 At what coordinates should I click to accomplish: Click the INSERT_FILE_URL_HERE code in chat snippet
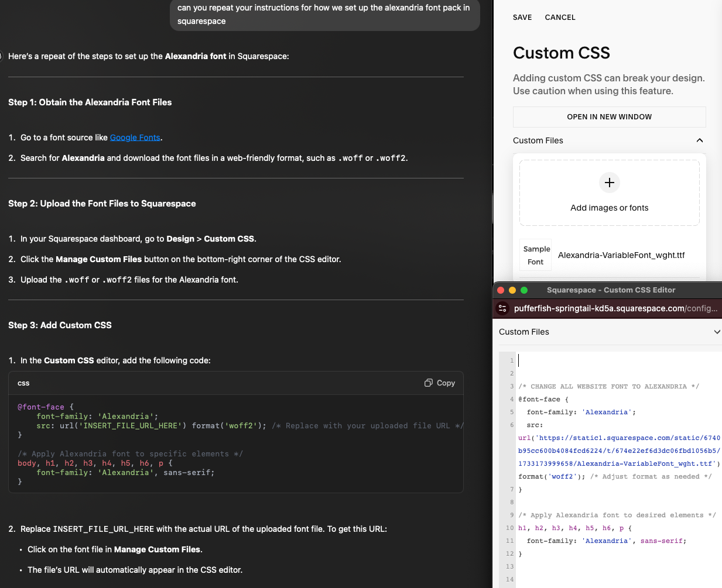point(130,426)
